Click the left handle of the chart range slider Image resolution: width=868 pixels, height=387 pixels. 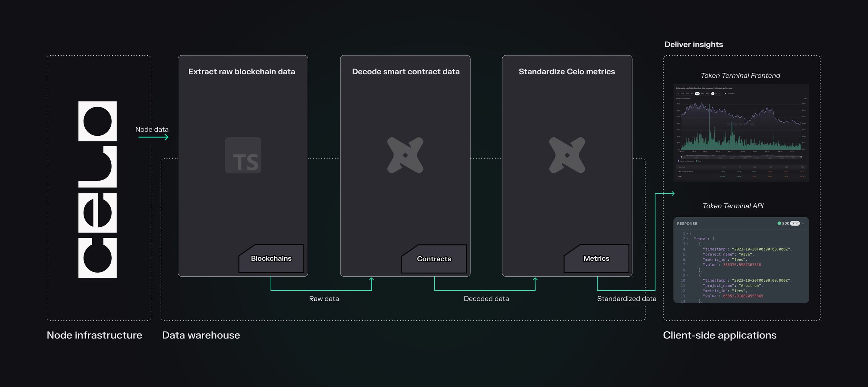coord(681,157)
